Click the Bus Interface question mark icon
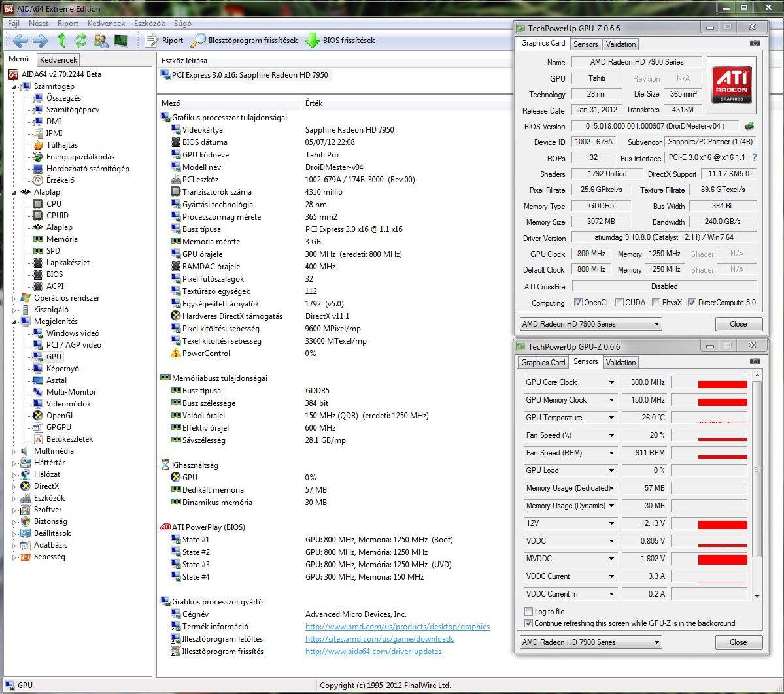 755,157
